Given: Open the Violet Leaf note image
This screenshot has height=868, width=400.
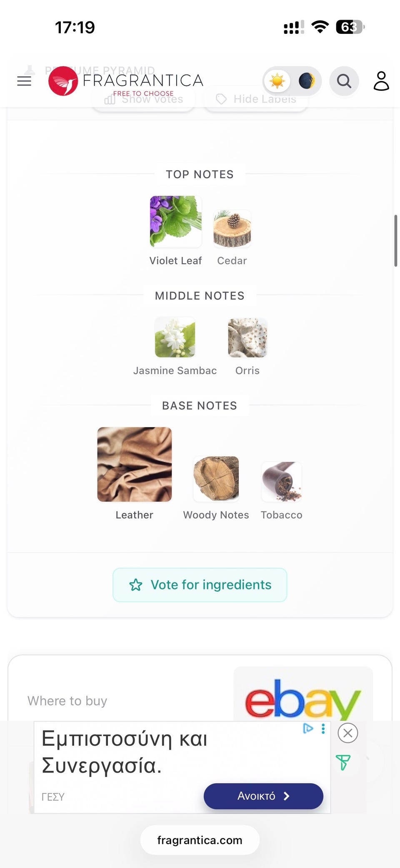Looking at the screenshot, I should (175, 221).
